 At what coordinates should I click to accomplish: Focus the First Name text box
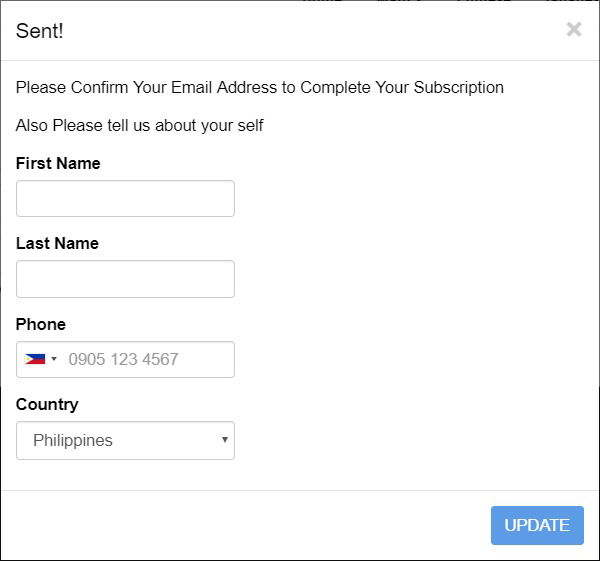pos(125,199)
